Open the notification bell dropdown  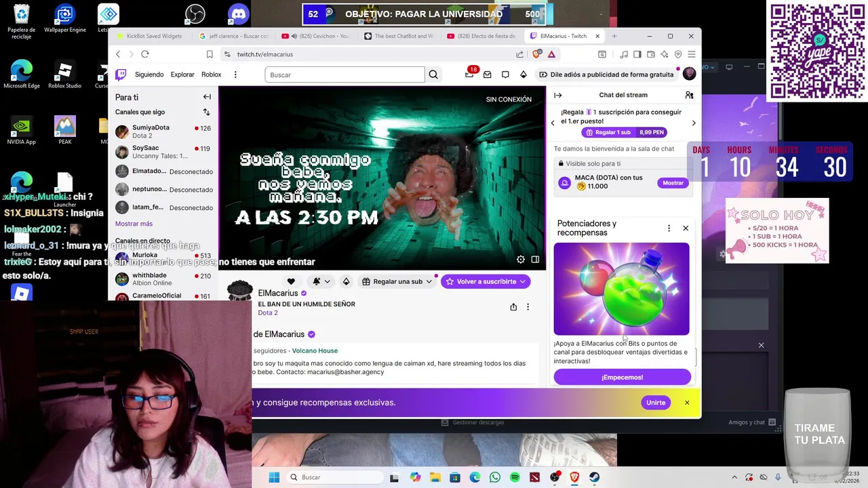(x=321, y=281)
